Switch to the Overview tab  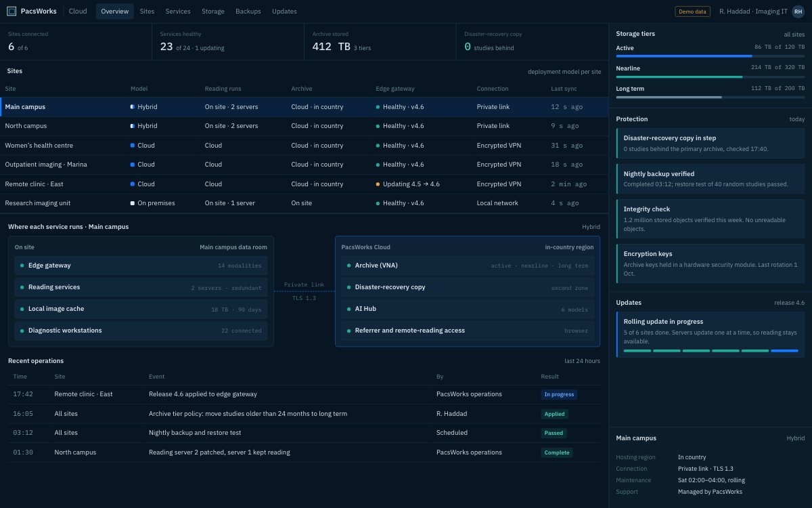click(x=115, y=12)
